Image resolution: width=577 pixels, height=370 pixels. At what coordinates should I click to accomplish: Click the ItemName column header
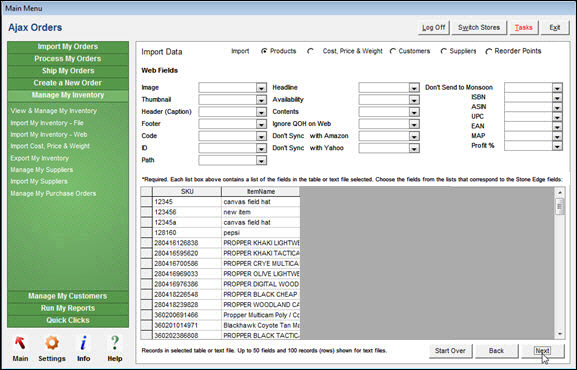coord(261,192)
